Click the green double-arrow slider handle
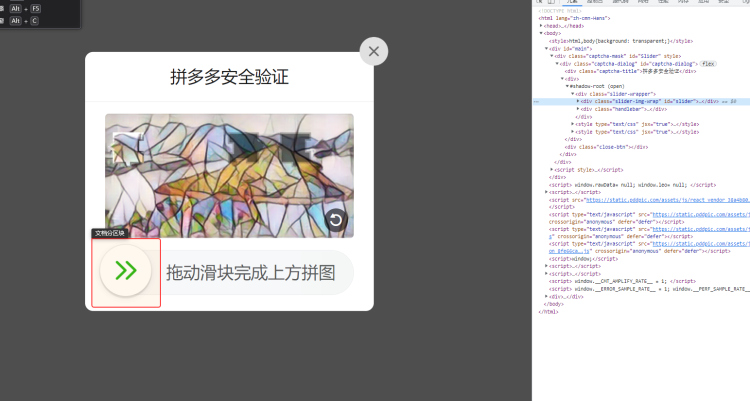This screenshot has width=750, height=401. coord(126,270)
